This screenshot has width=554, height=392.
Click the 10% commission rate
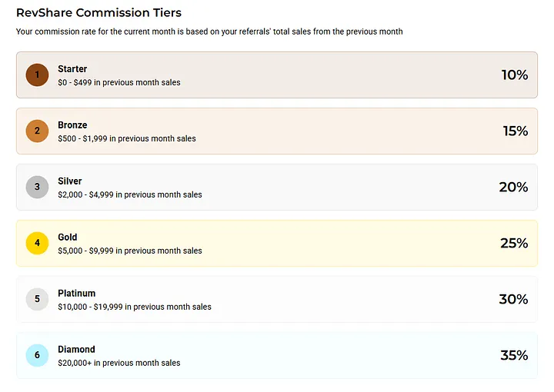pos(515,75)
